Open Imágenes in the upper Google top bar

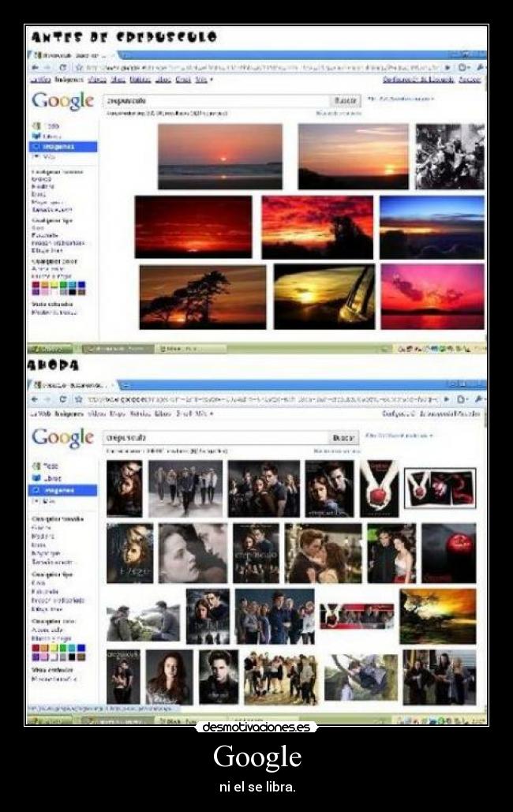point(69,79)
